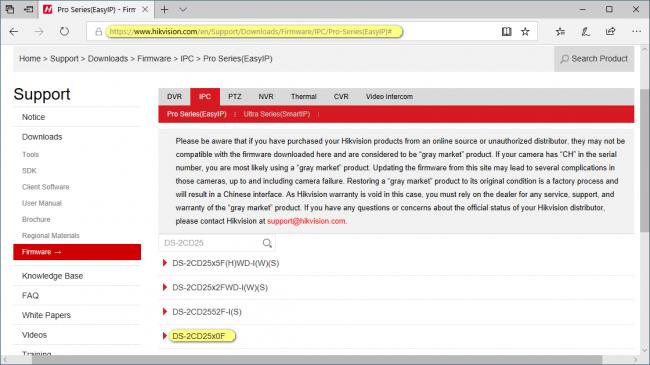This screenshot has width=650, height=365.
Task: Open Downloads in the Support sidebar
Action: (42, 137)
